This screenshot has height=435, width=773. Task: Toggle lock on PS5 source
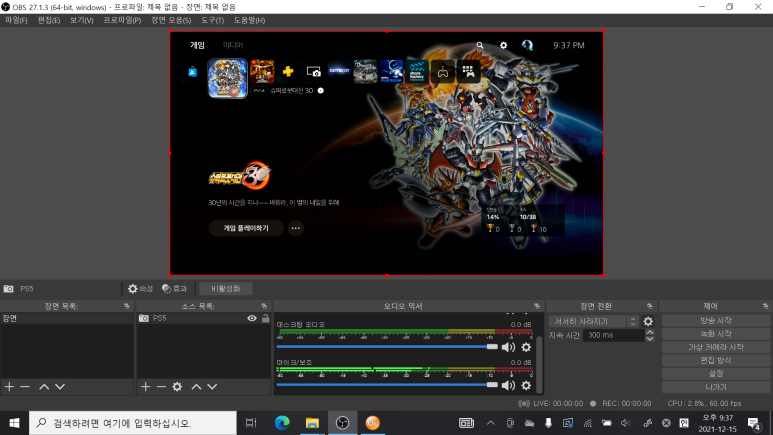[x=266, y=319]
